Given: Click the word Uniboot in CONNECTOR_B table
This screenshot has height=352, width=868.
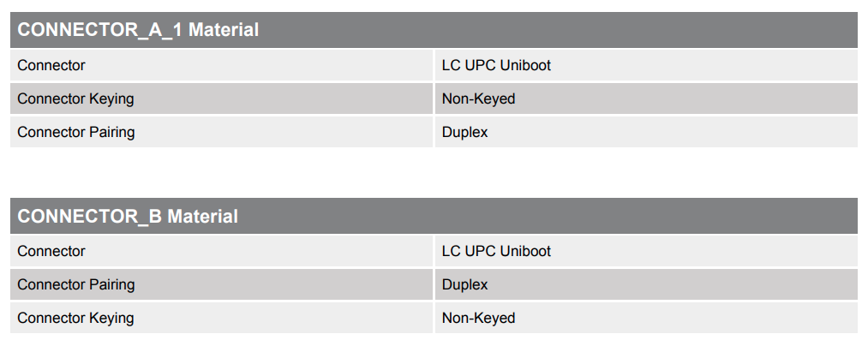Looking at the screenshot, I should [525, 251].
